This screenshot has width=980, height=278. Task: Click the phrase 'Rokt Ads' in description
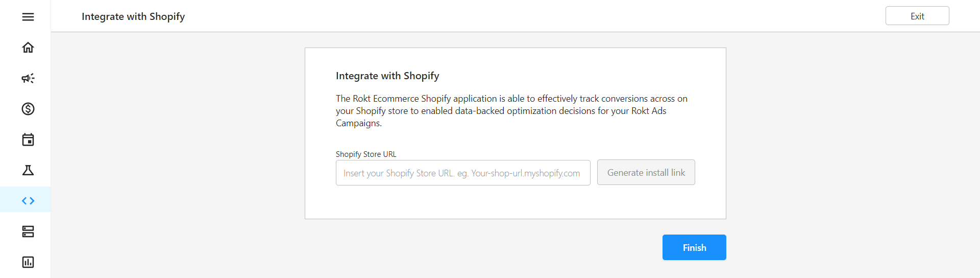point(649,111)
